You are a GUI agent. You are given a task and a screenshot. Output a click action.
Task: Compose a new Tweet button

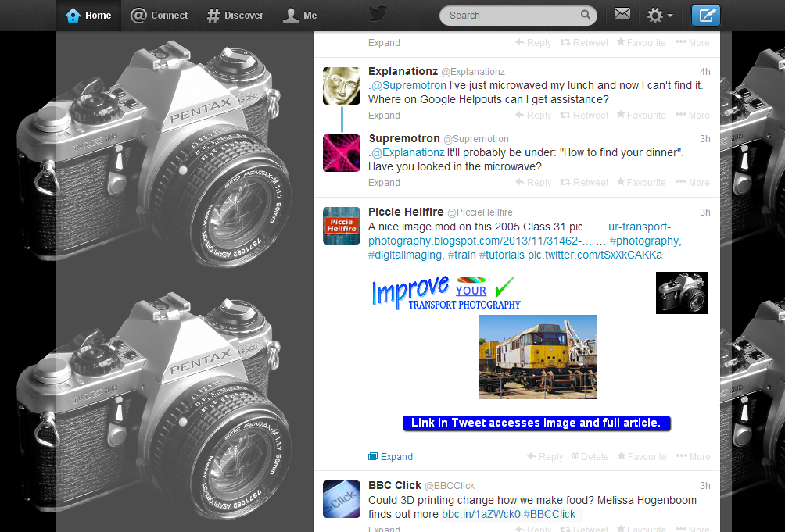pos(706,16)
